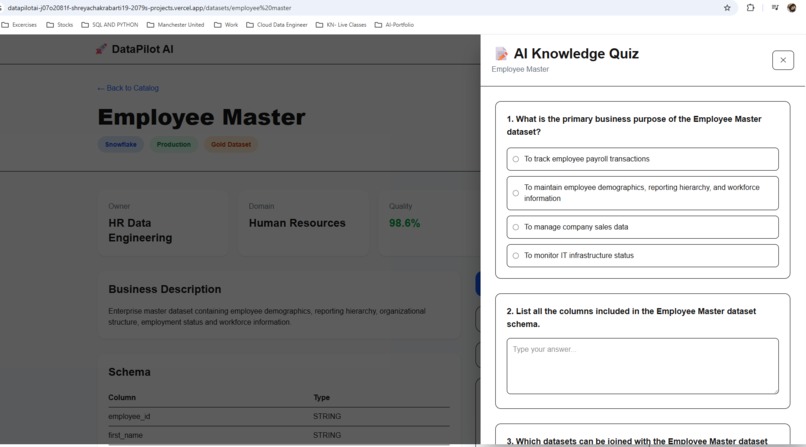
Task: Click the DataPilot AI title text
Action: [x=142, y=49]
